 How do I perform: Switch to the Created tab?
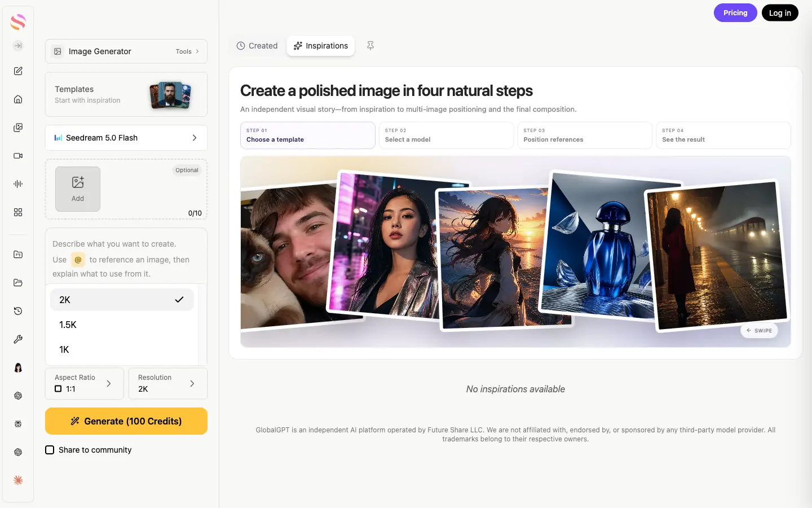pos(257,46)
